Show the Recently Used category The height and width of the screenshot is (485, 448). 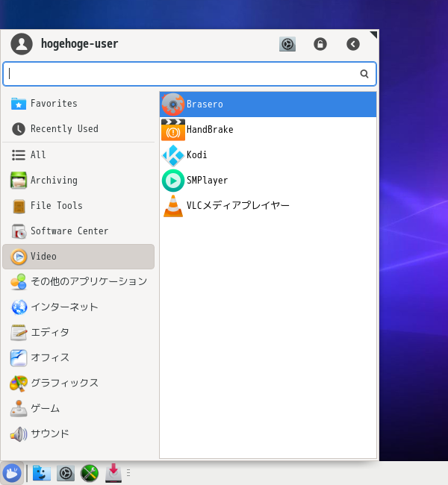pos(78,129)
